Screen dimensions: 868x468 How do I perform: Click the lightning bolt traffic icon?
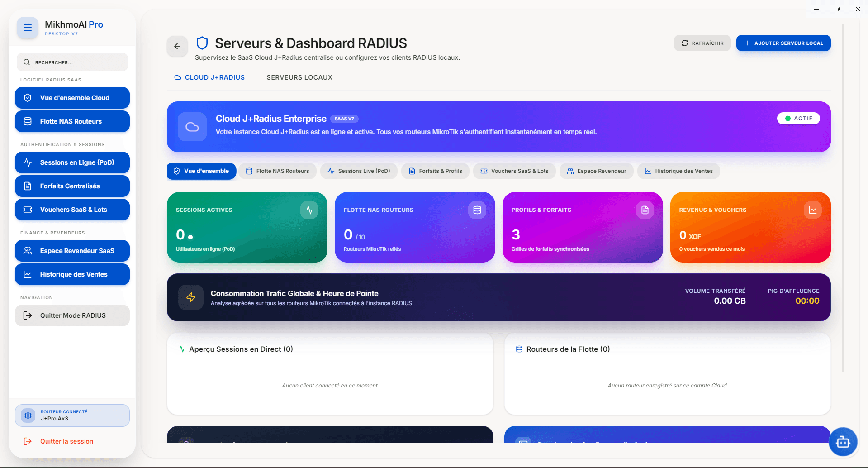tap(191, 297)
